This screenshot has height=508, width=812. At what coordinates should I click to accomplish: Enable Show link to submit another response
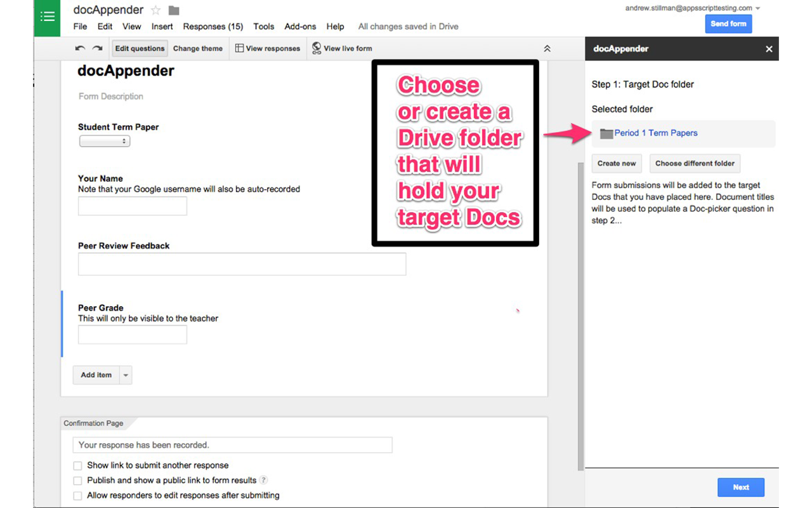[77, 465]
